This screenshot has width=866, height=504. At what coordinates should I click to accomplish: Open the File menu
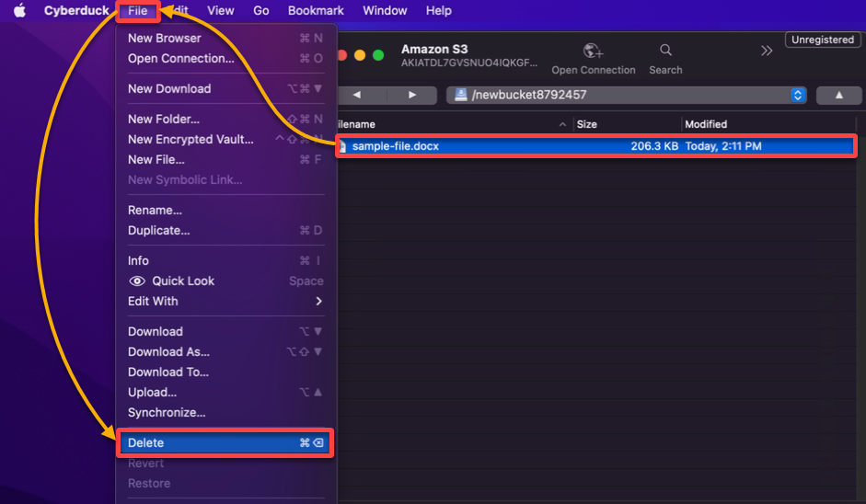(x=137, y=10)
